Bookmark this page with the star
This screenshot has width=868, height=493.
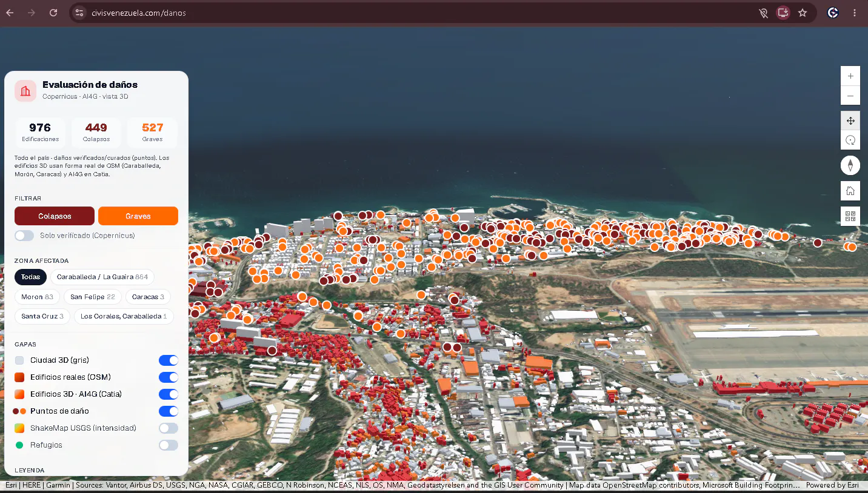pyautogui.click(x=803, y=13)
